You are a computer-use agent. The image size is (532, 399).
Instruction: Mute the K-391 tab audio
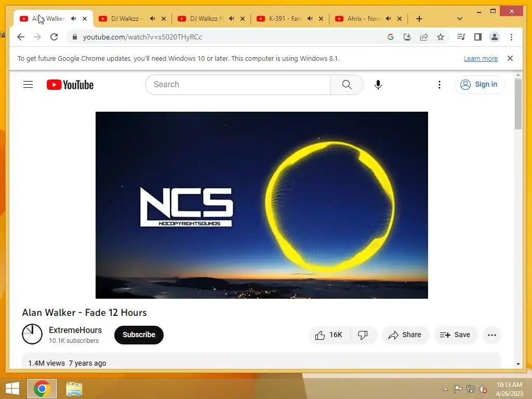(x=310, y=19)
